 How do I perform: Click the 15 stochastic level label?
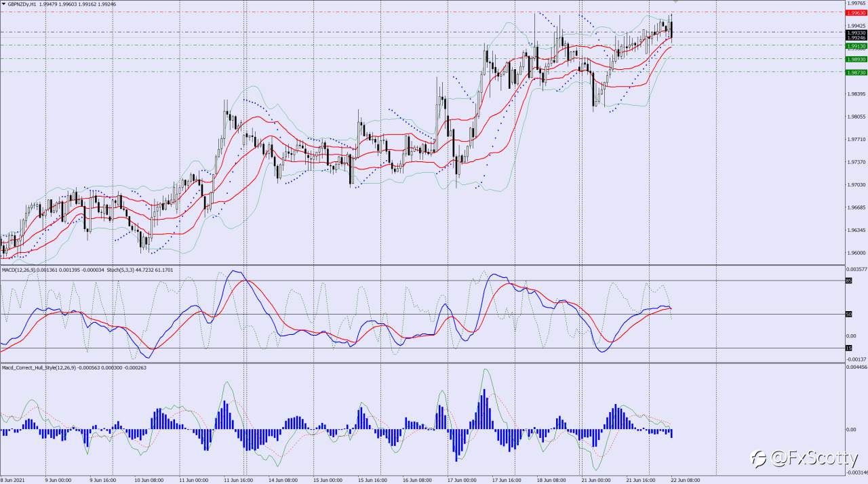click(x=848, y=348)
